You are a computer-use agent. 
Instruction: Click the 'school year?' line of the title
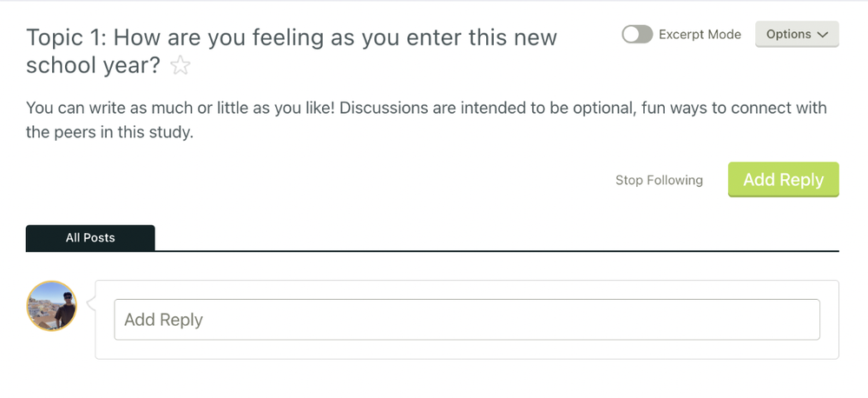[93, 65]
